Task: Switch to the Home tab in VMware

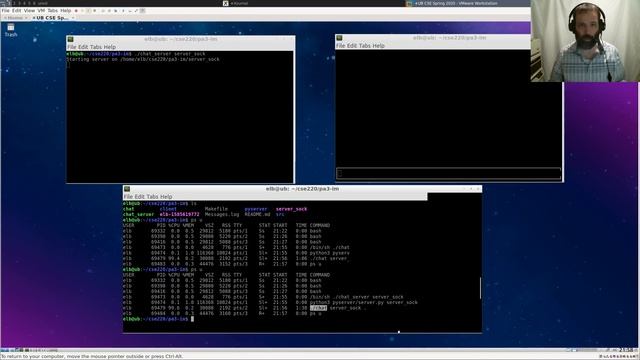Action: (x=15, y=18)
